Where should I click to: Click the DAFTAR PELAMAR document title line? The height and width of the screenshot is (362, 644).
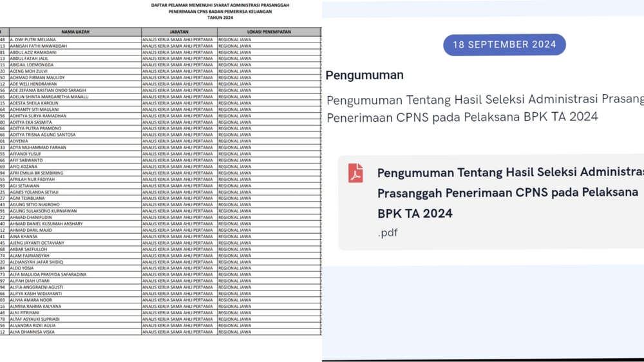tap(220, 5)
